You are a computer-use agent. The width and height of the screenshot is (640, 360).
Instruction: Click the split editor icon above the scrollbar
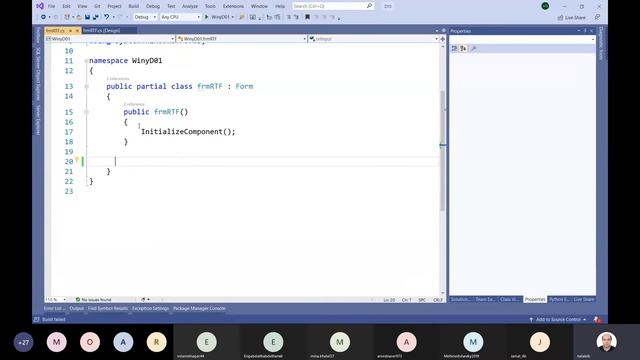point(442,39)
